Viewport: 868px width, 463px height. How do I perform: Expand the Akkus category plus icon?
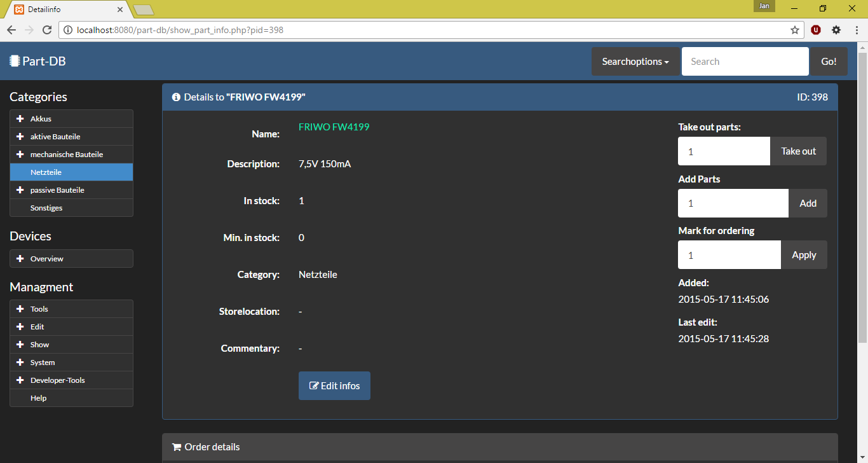(20, 119)
